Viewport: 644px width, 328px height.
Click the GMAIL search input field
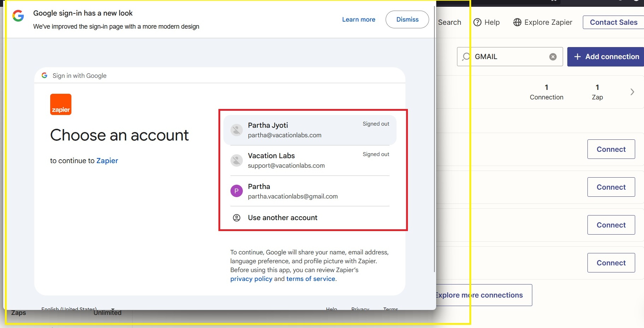509,57
